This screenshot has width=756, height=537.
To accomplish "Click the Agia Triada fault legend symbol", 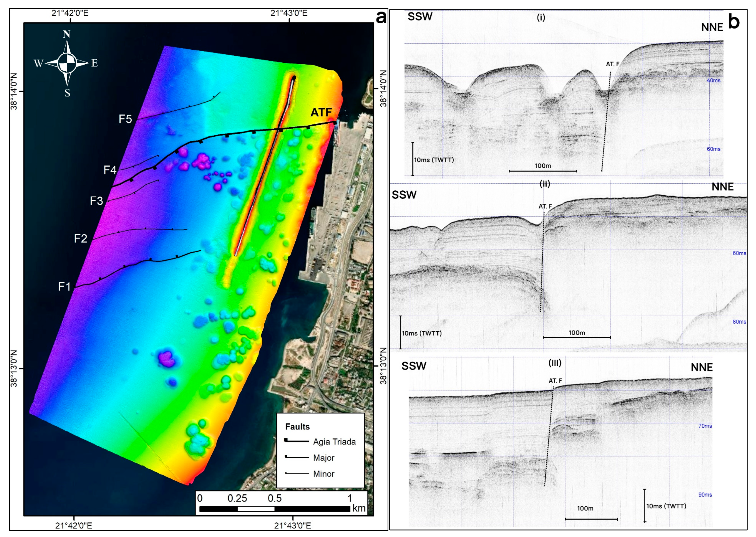I will 296,441.
